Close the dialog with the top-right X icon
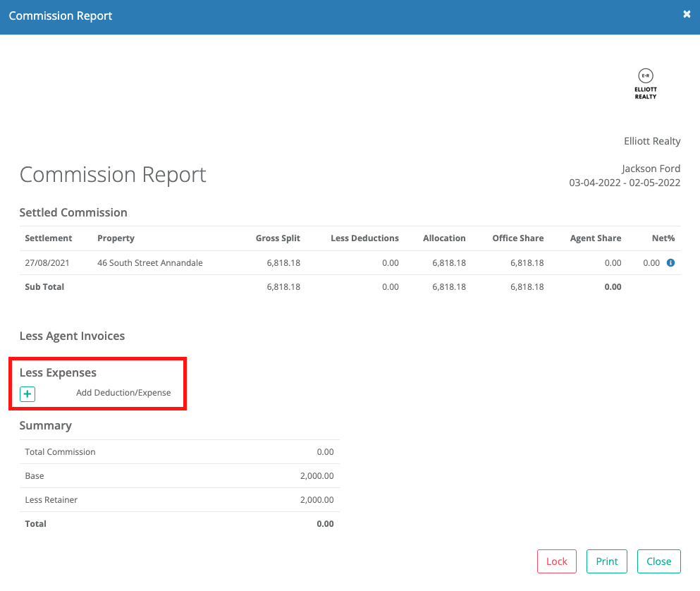This screenshot has width=700, height=591. click(x=687, y=14)
